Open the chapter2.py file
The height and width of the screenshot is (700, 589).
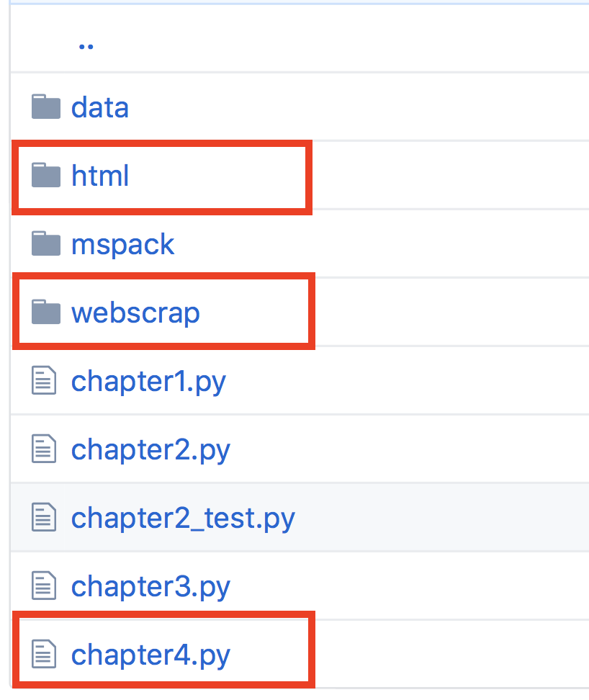pyautogui.click(x=150, y=449)
